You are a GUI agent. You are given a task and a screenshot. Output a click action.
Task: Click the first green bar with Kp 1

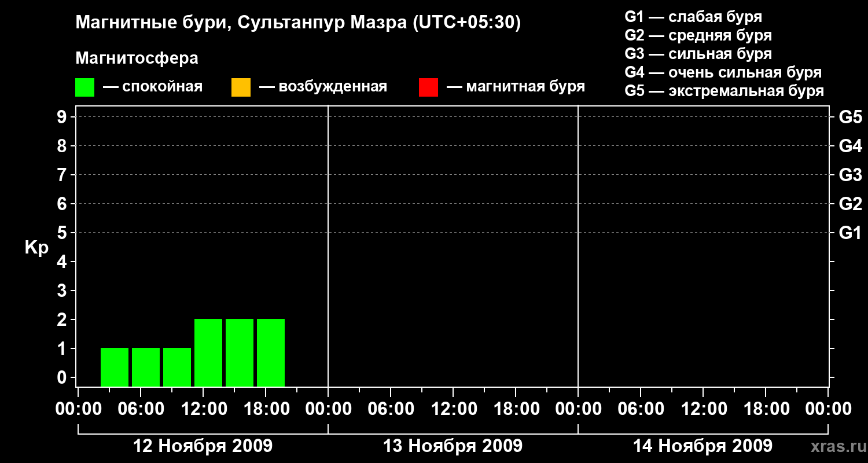pos(115,367)
